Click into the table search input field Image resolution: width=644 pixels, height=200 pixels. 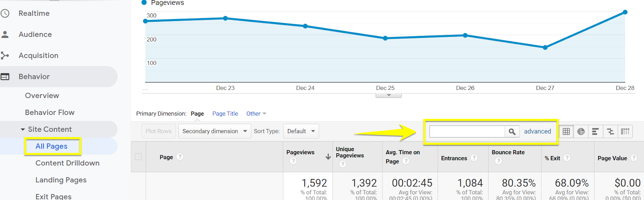[x=467, y=131]
